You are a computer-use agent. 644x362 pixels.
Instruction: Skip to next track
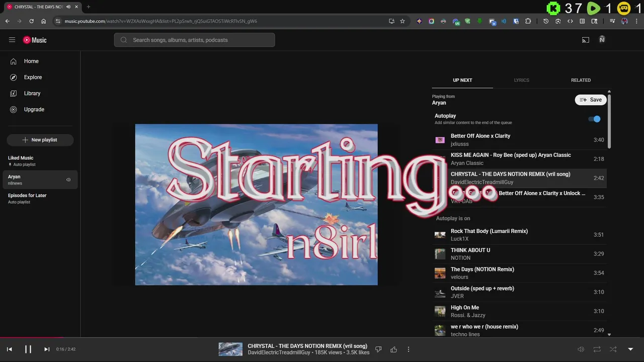coord(47,349)
